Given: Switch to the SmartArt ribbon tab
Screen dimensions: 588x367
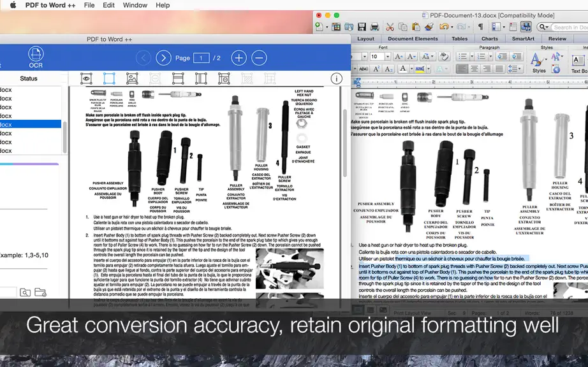Looking at the screenshot, I should (523, 39).
